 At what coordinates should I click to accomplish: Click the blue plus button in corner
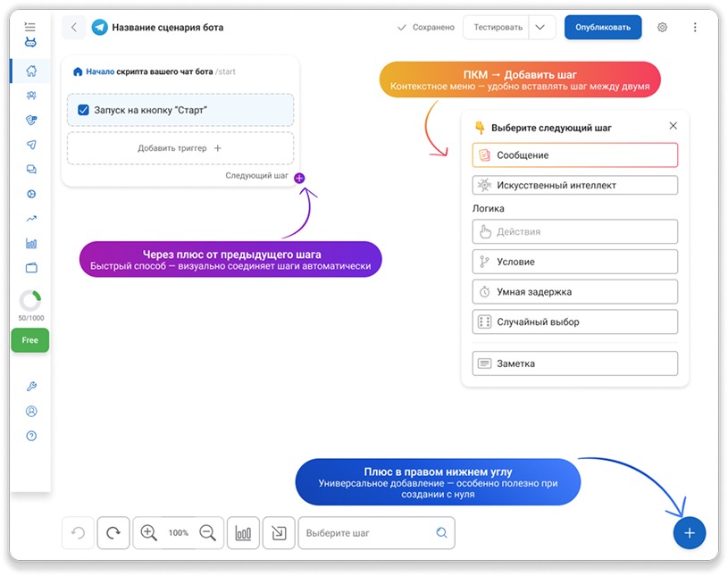tap(689, 533)
